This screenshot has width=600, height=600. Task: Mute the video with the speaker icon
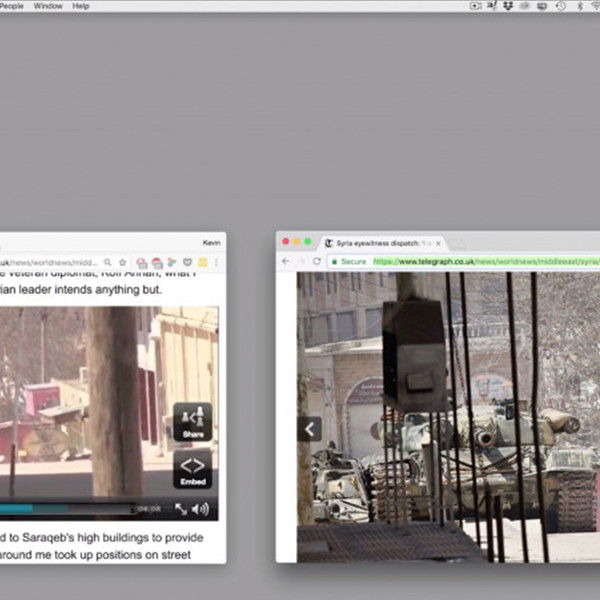[201, 509]
